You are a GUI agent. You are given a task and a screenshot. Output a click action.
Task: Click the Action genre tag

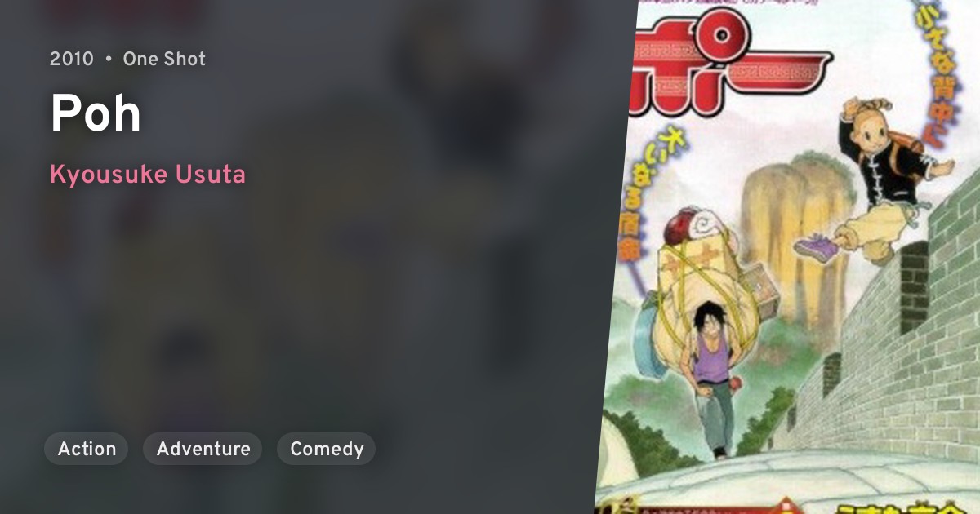coord(87,449)
